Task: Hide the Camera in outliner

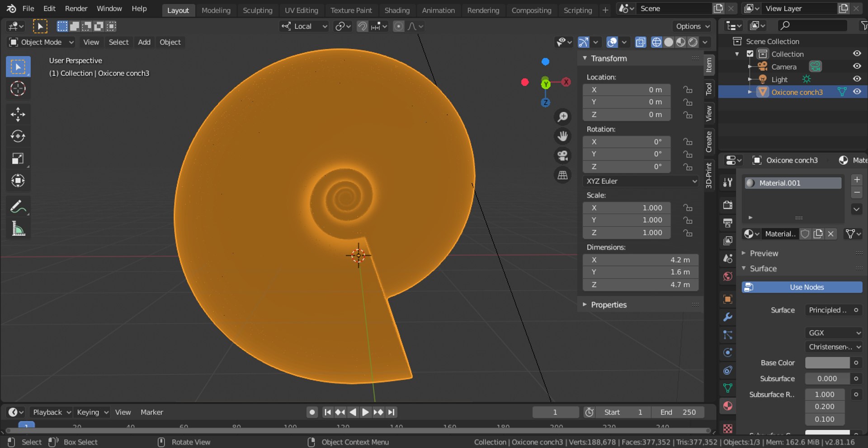Action: point(857,66)
